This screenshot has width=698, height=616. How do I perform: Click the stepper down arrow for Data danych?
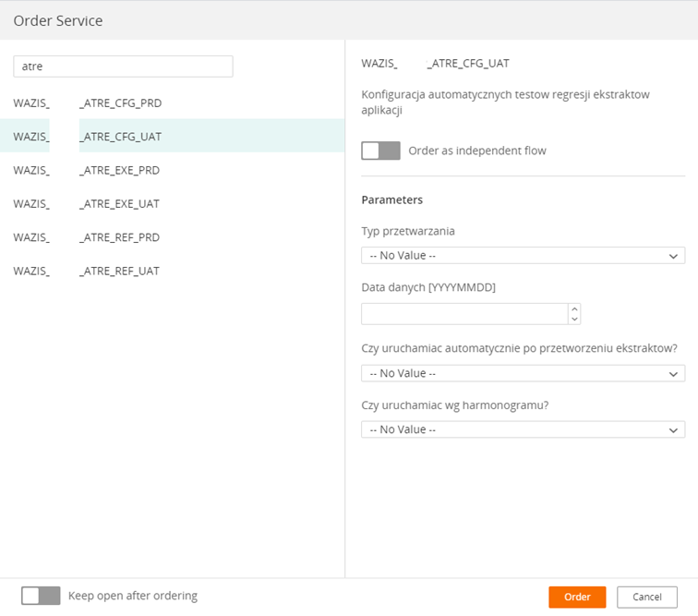click(574, 319)
